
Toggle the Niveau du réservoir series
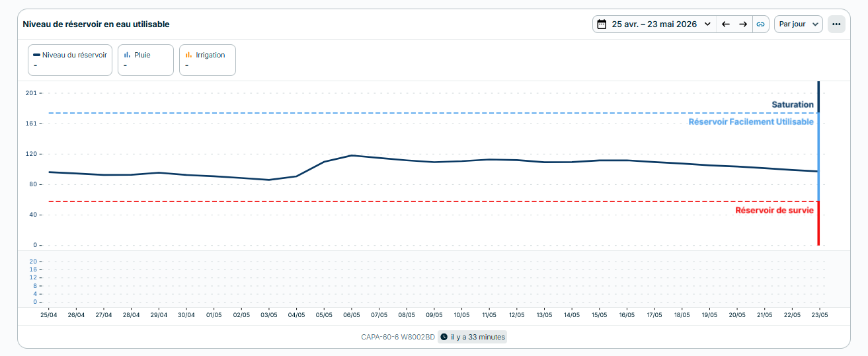70,60
